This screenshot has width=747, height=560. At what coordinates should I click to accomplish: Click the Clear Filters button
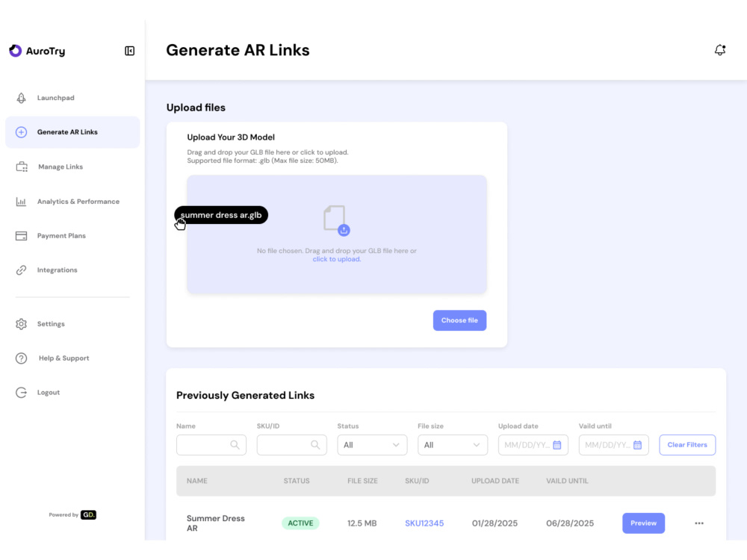(x=687, y=445)
